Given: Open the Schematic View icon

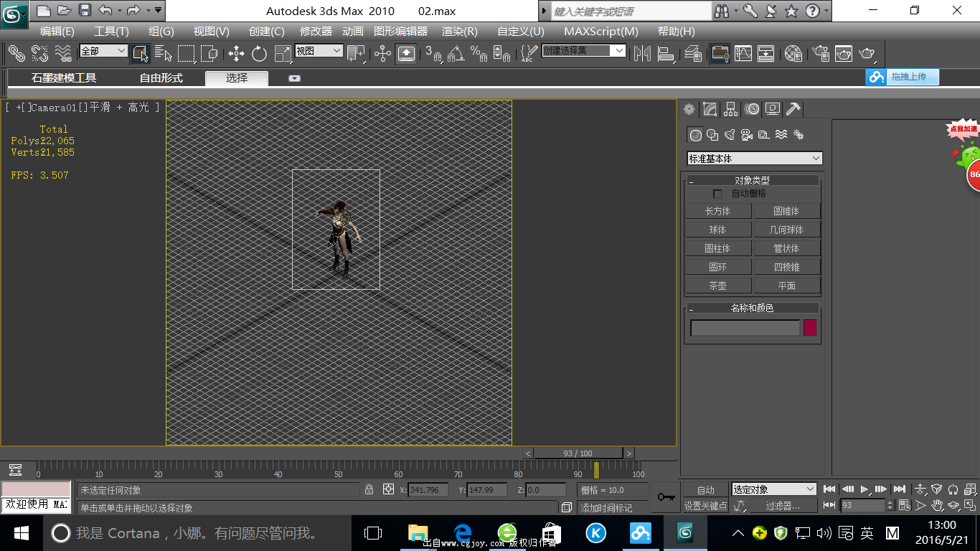Looking at the screenshot, I should pos(766,53).
